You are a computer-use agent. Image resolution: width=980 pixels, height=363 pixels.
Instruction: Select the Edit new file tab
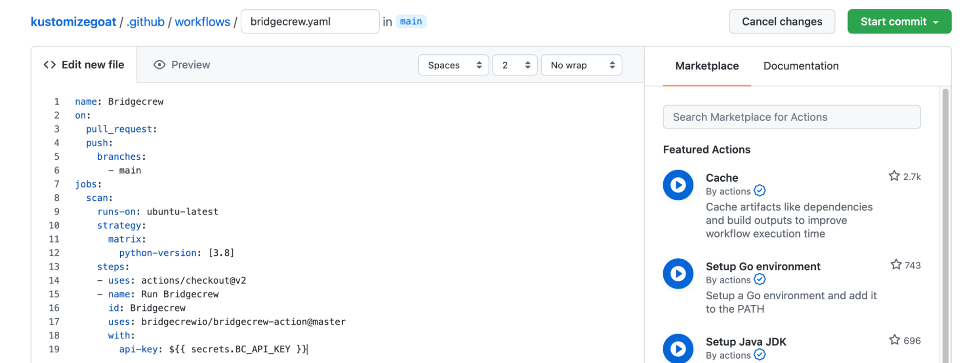tap(84, 65)
